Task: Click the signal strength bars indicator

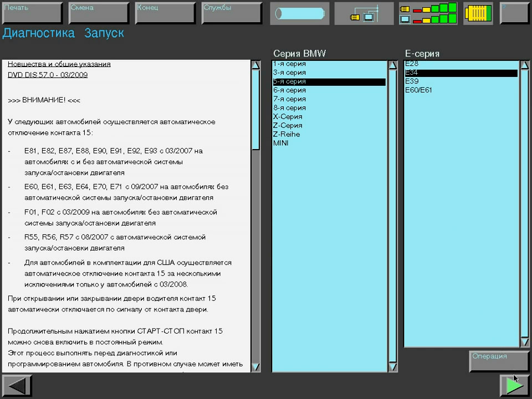Action: [428, 13]
